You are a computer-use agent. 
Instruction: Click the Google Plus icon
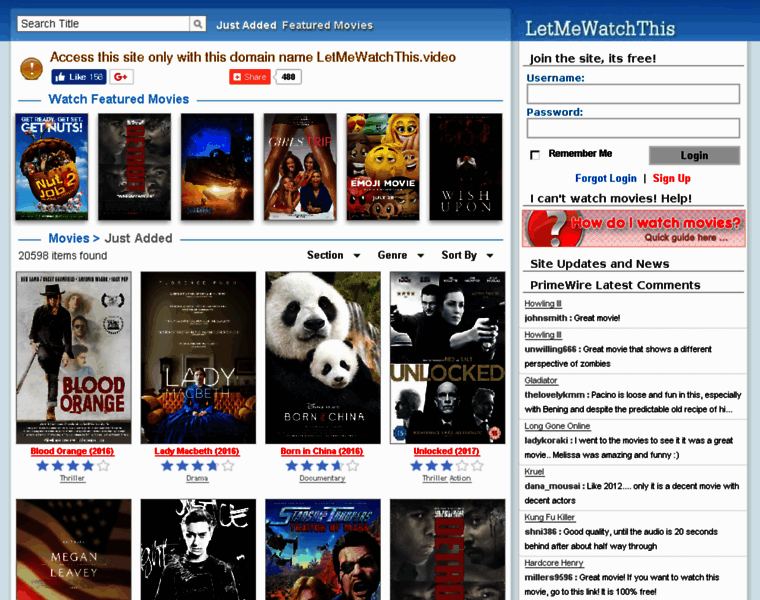coord(121,77)
